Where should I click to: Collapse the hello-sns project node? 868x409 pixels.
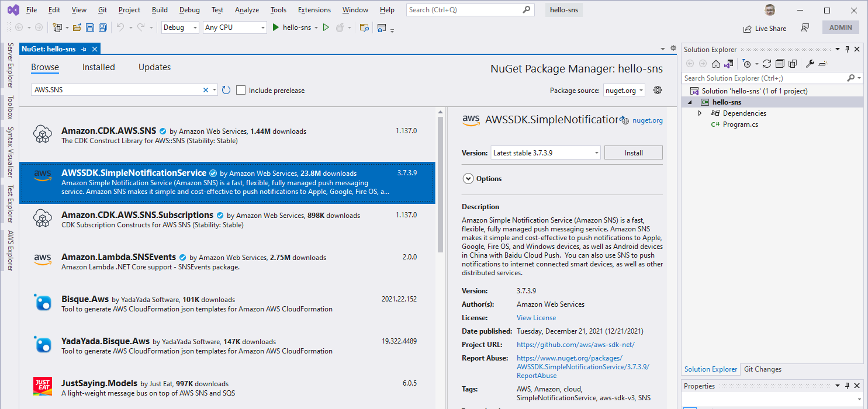(x=690, y=102)
